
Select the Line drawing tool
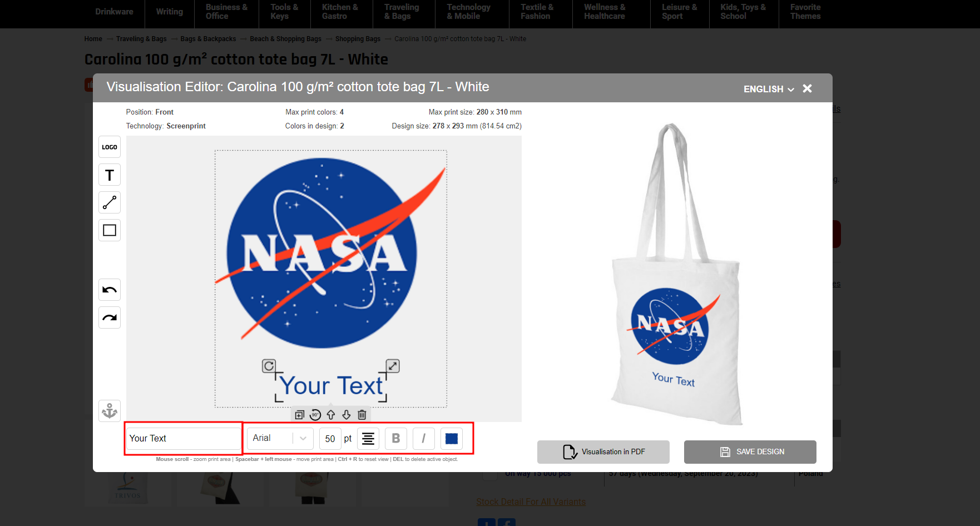110,202
